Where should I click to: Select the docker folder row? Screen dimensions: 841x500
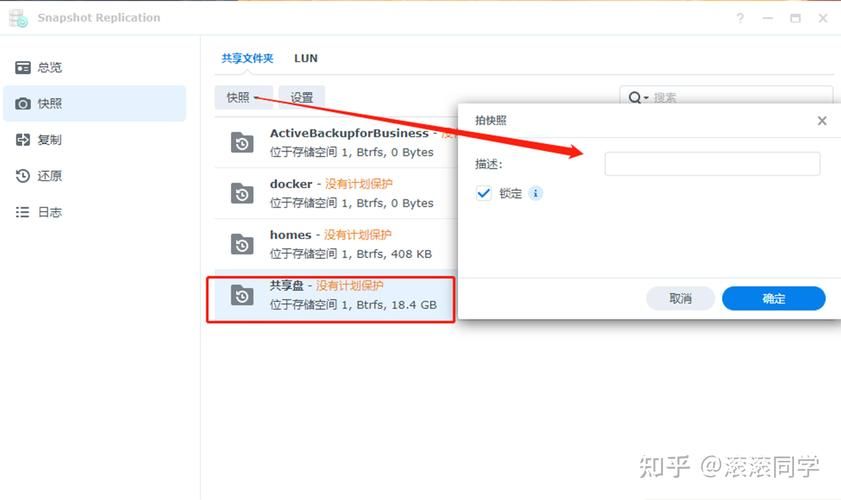pos(336,193)
